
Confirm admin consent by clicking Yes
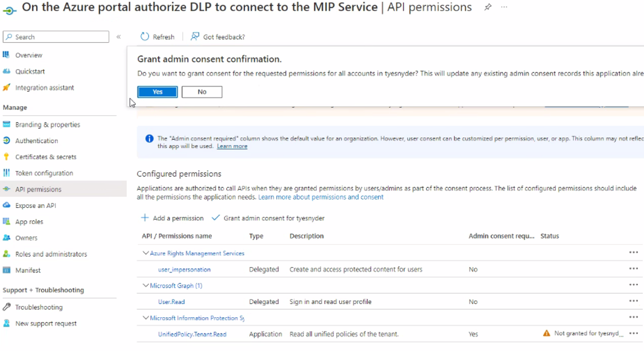tap(158, 92)
